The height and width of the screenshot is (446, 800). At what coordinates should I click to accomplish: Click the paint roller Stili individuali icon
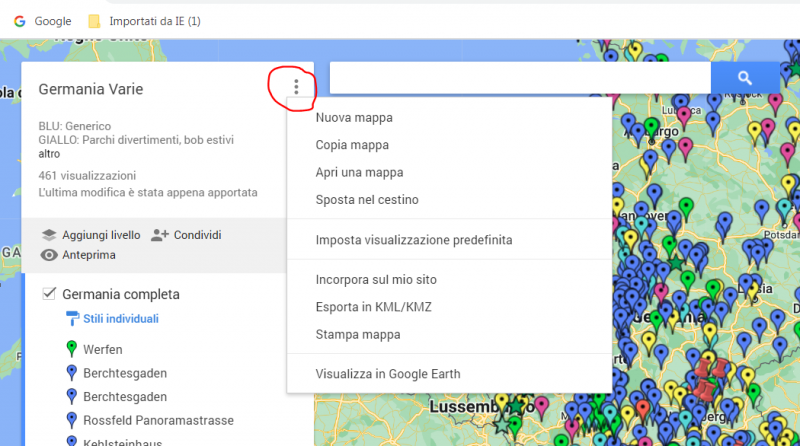tap(72, 319)
